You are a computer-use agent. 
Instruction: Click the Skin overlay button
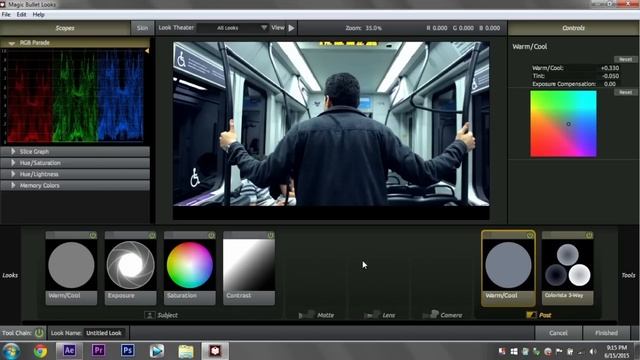[x=142, y=28]
